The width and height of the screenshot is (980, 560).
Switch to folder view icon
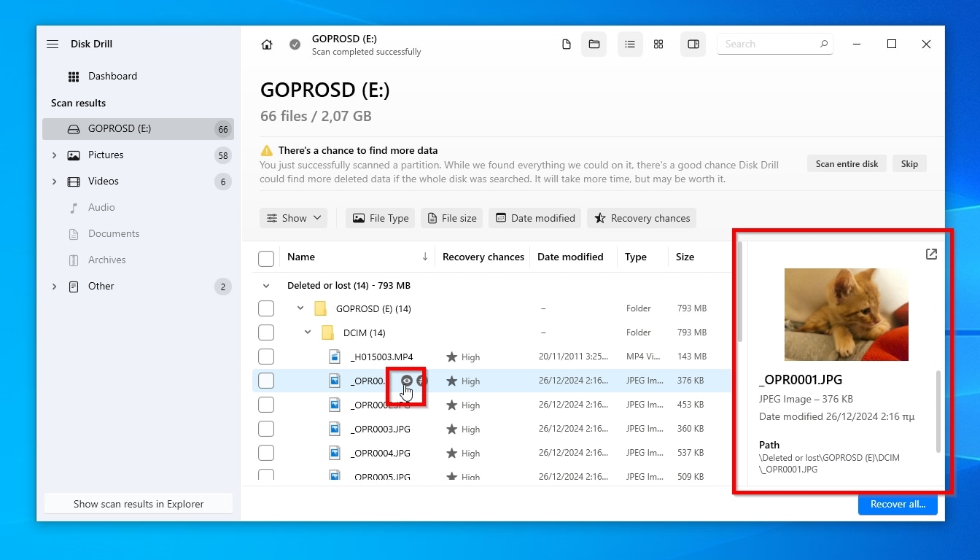(x=594, y=44)
